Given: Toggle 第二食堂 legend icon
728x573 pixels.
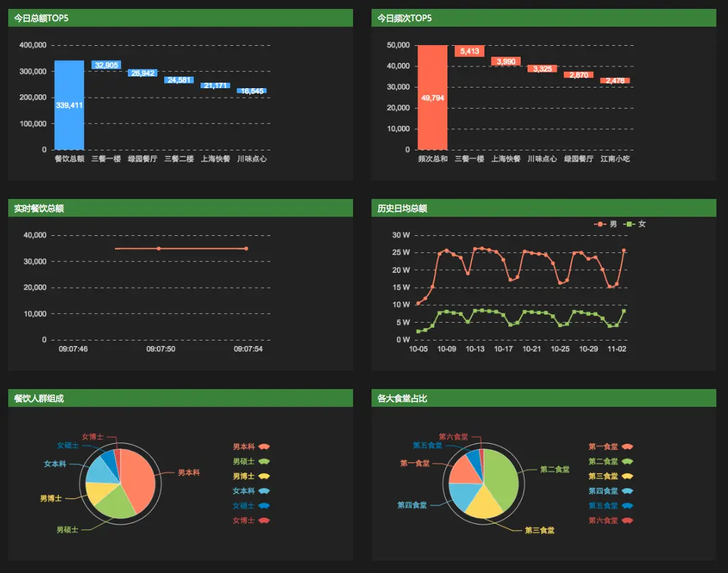Looking at the screenshot, I should pos(627,461).
